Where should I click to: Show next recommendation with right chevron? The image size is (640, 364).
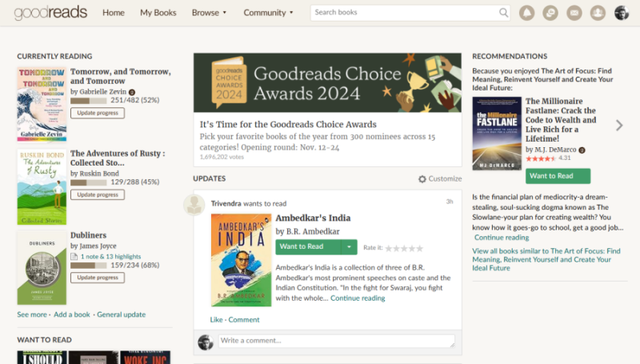click(x=618, y=125)
